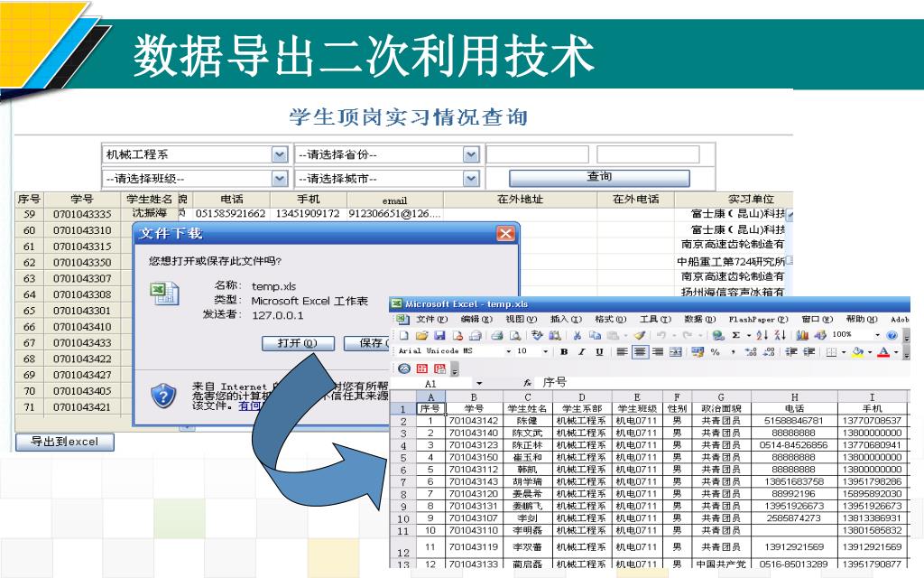Click the Print Preview magnifier icon
Image resolution: width=924 pixels, height=578 pixels.
515,336
